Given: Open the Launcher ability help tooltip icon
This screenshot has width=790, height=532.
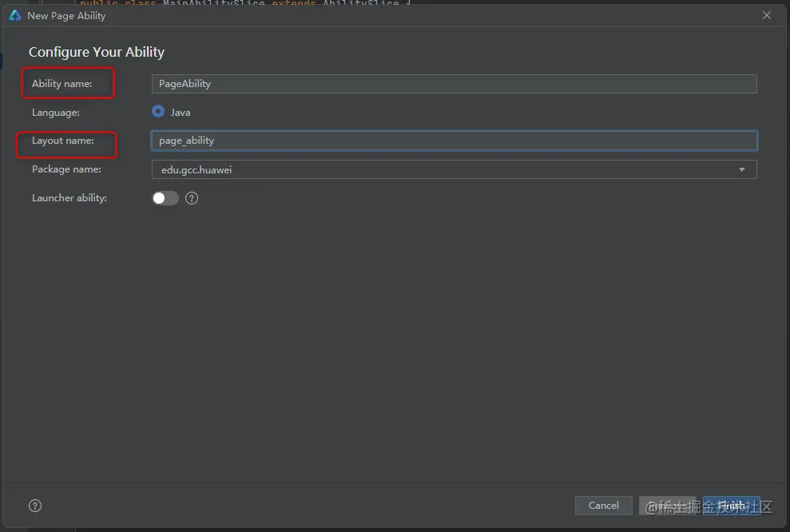Looking at the screenshot, I should pyautogui.click(x=192, y=198).
